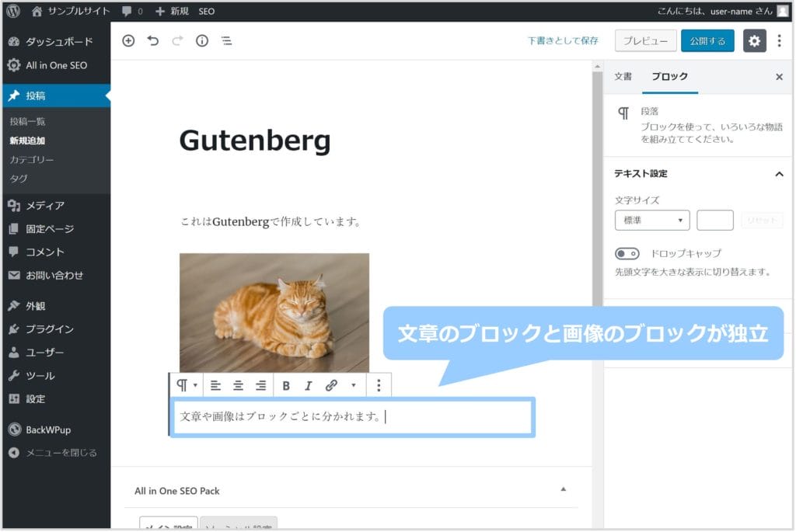
Task: Toggle the settings gear sidebar button
Action: tap(754, 41)
